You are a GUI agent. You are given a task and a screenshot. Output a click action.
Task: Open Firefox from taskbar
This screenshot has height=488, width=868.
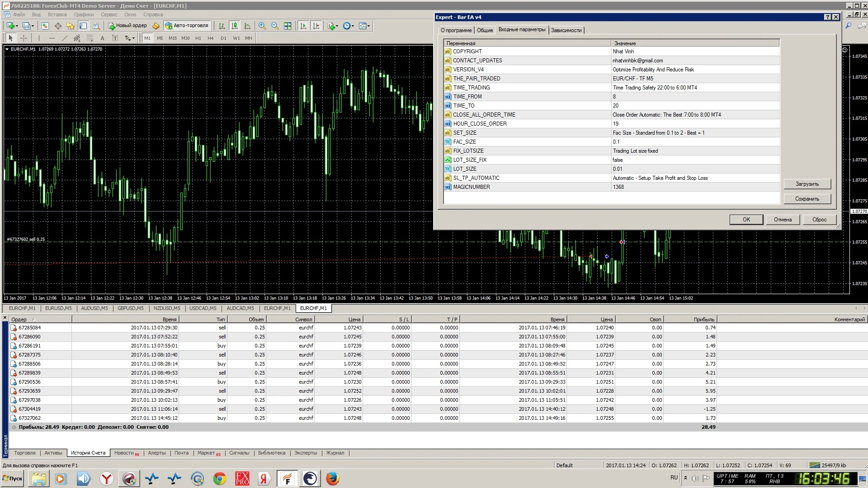pos(333,479)
